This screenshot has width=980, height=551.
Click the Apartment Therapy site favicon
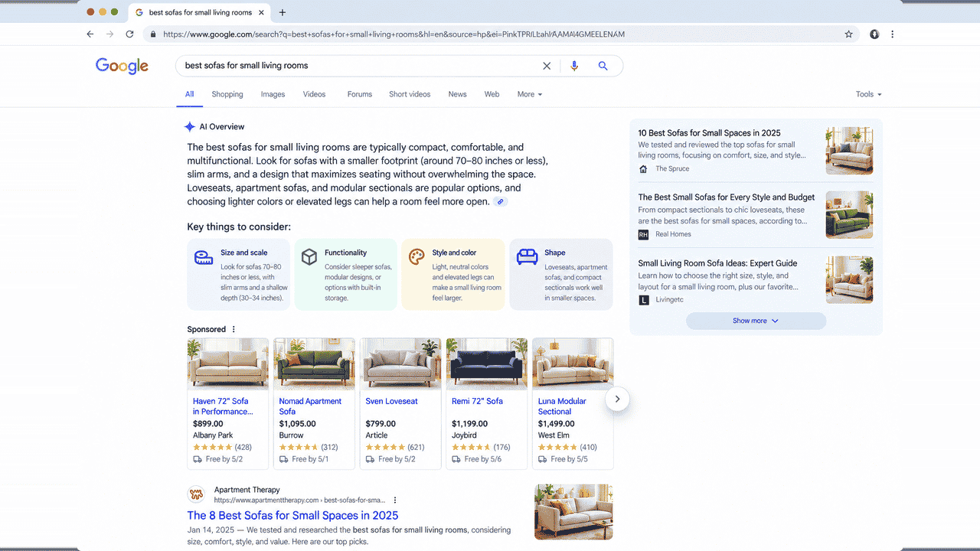point(197,494)
